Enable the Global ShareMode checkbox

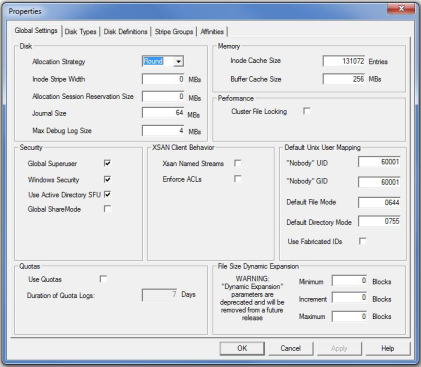tap(107, 209)
